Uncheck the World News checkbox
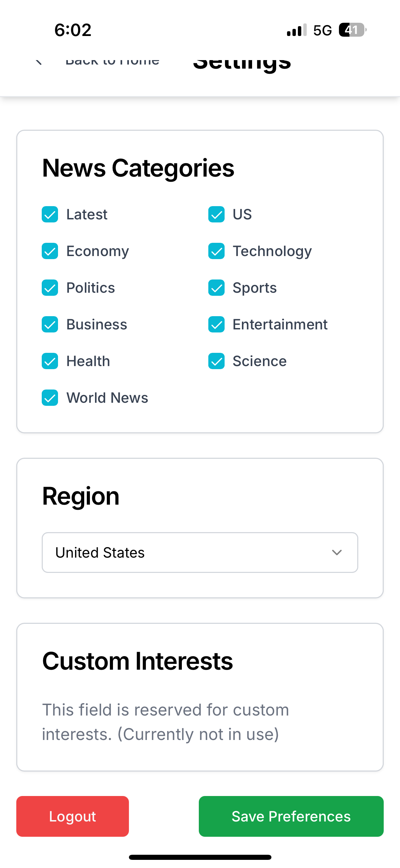Image resolution: width=400 pixels, height=868 pixels. pos(50,398)
